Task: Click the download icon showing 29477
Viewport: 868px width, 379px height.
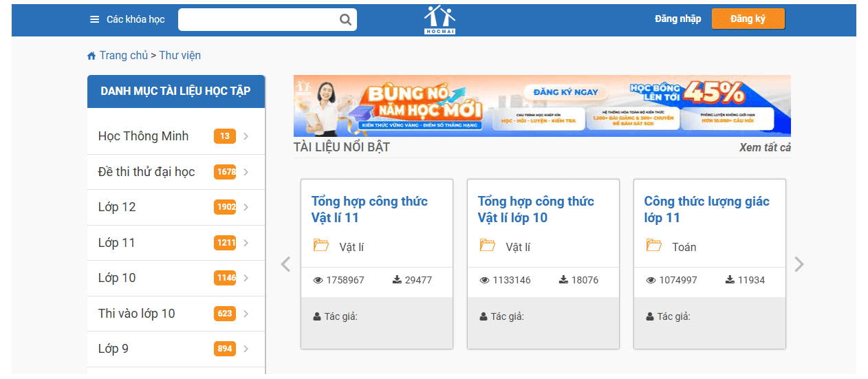Action: (x=397, y=280)
